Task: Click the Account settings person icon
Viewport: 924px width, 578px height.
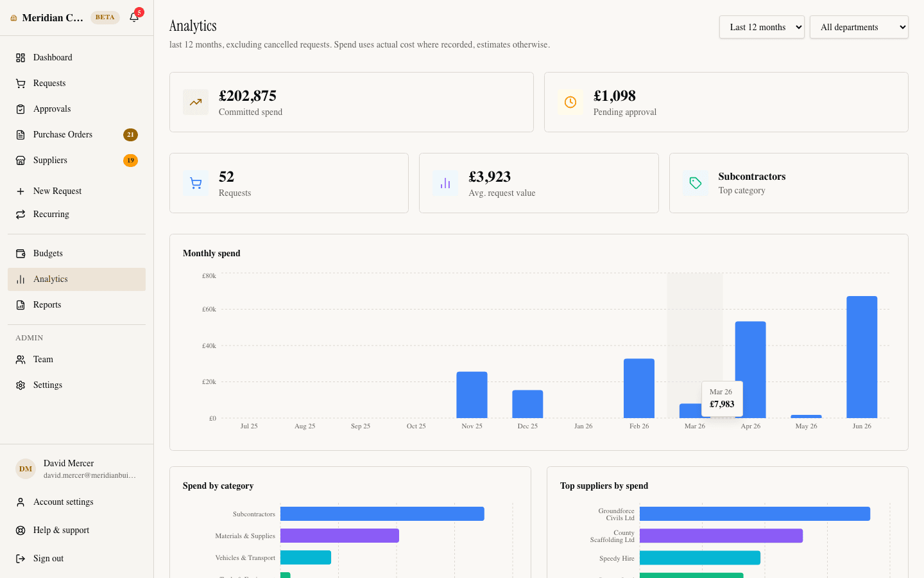Action: point(21,502)
